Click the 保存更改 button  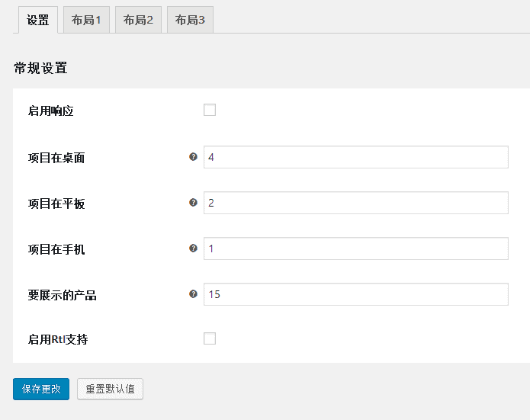[x=41, y=389]
